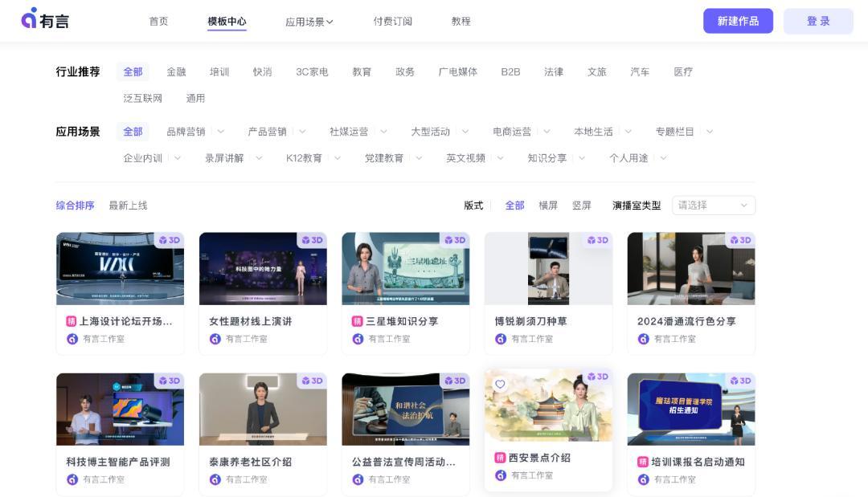Click the 3D badge on 2024潘通流行色分享 card
The image size is (868, 497).
[x=741, y=240]
